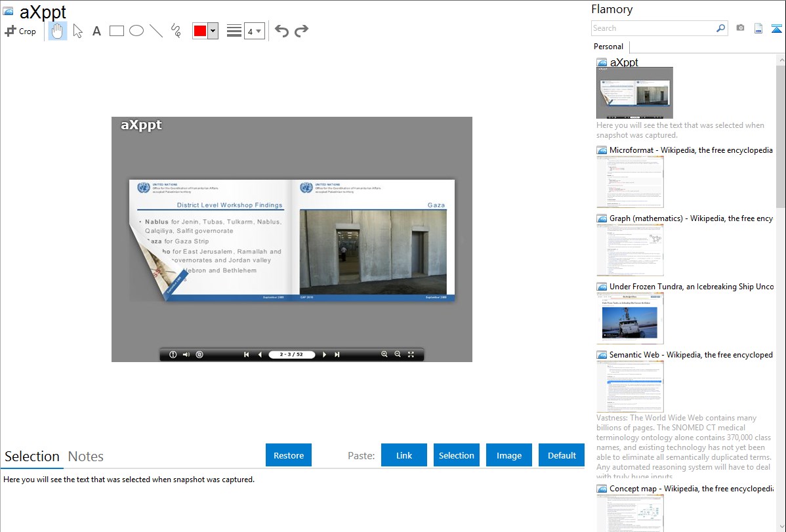Click the red color swatch
Screen dimensions: 786x532
200,31
